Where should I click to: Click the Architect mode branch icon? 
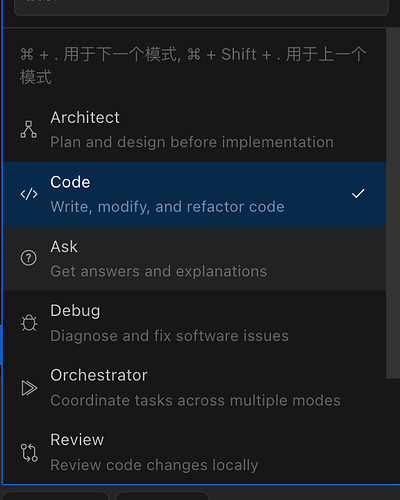point(29,130)
